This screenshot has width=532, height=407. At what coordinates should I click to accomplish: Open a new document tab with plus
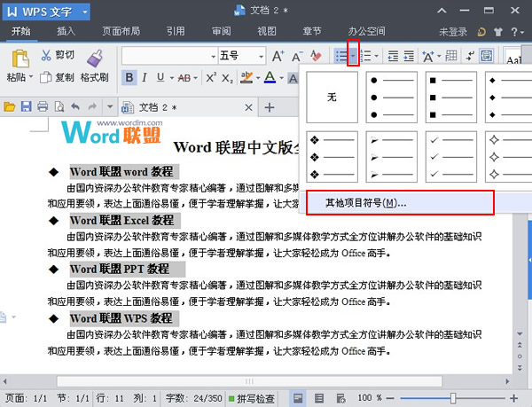point(270,107)
